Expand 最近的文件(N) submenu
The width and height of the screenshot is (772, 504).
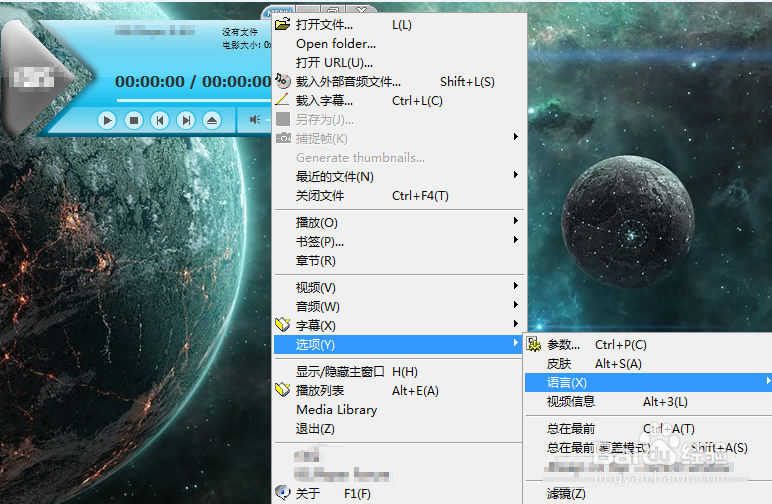click(x=399, y=177)
